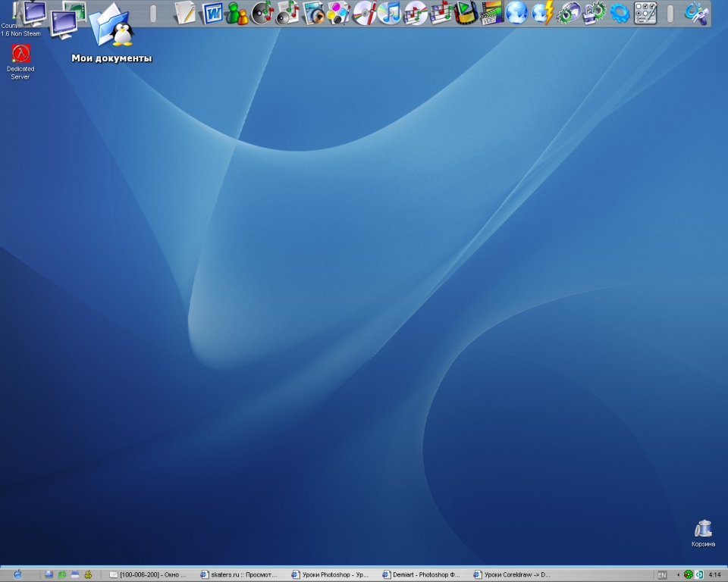728x582 pixels.
Task: Launch the blue globe browser icon
Action: click(517, 13)
